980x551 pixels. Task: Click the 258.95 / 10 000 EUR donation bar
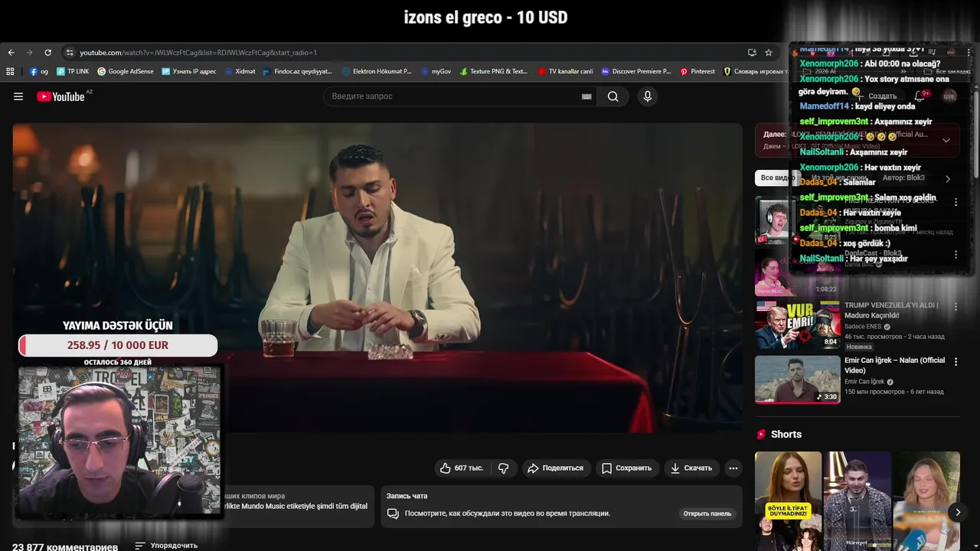pos(118,345)
